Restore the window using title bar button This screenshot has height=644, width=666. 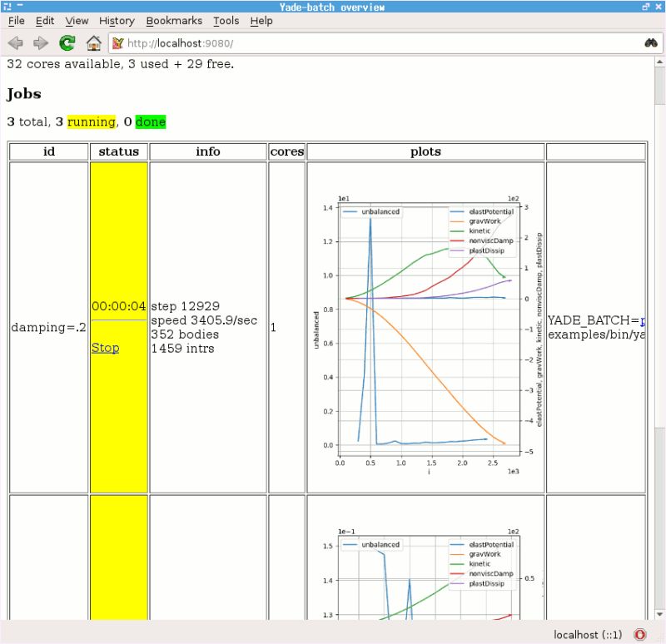tap(646, 7)
